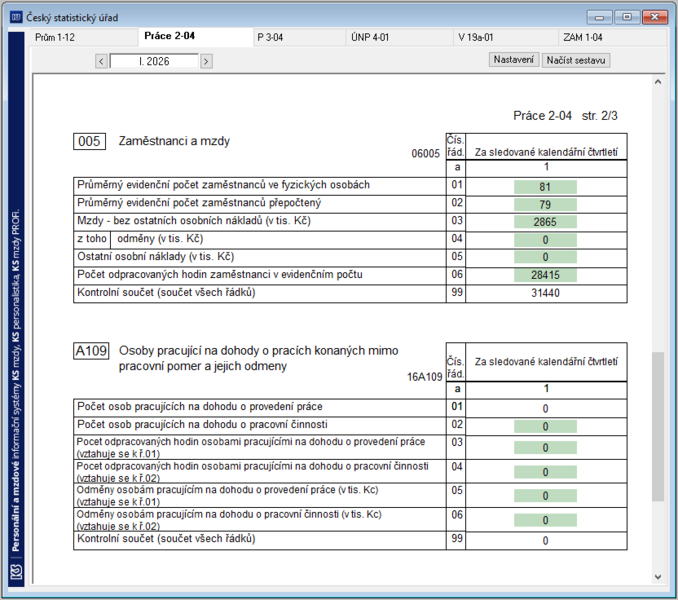
Task: Click the Ostatní osobní náklady value field
Action: click(545, 257)
